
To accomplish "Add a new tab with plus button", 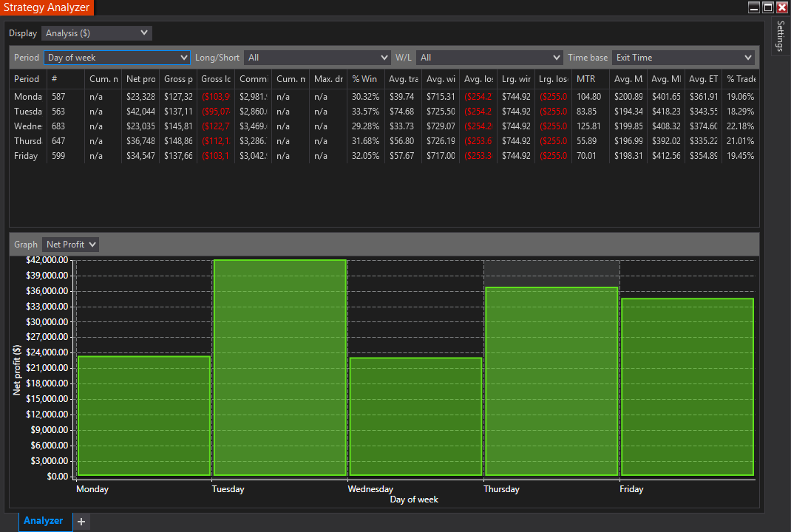I will click(81, 522).
